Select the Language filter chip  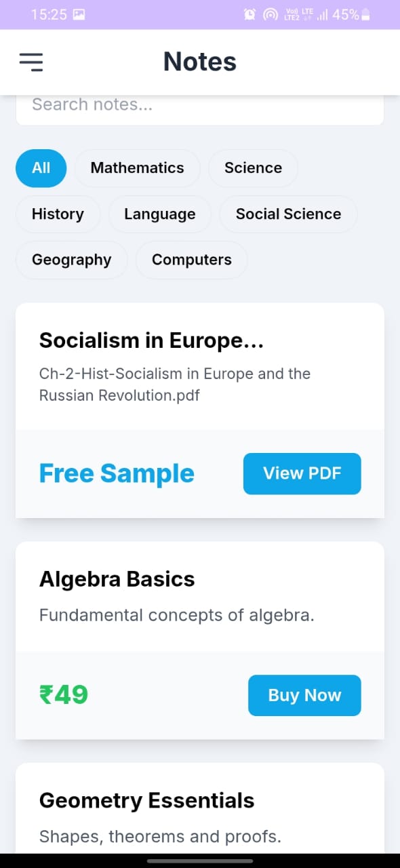click(160, 214)
